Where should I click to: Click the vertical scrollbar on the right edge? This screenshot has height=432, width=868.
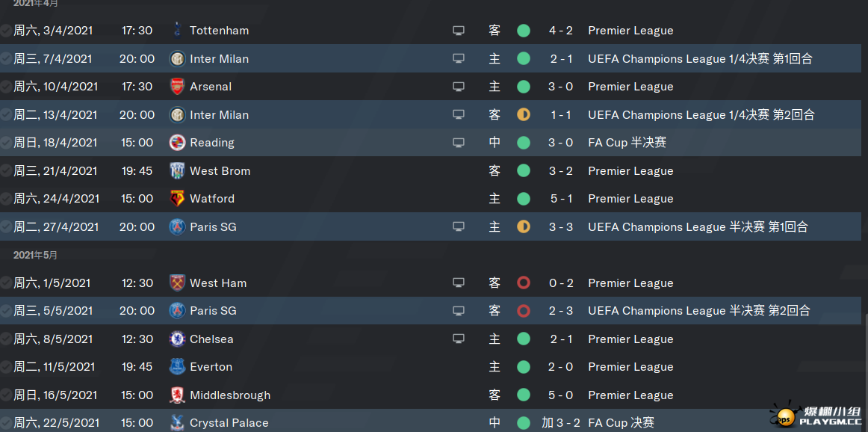[865, 372]
